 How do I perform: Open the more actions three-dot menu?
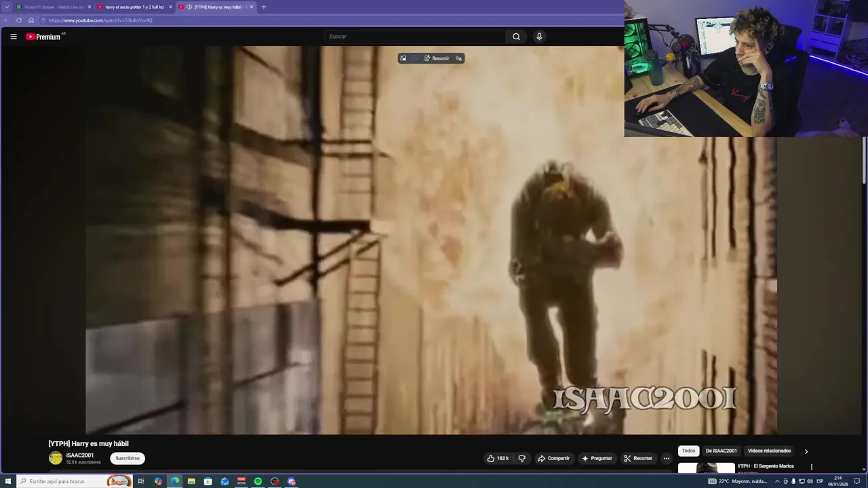pyautogui.click(x=666, y=458)
